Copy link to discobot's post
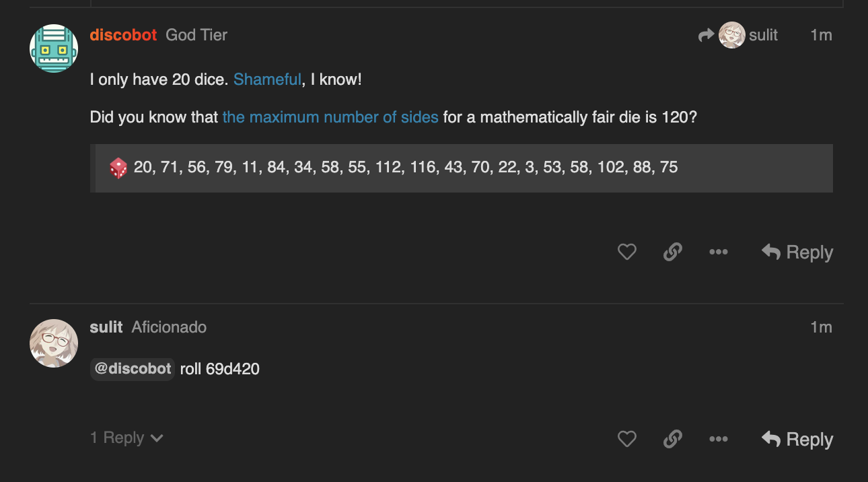 [x=672, y=252]
